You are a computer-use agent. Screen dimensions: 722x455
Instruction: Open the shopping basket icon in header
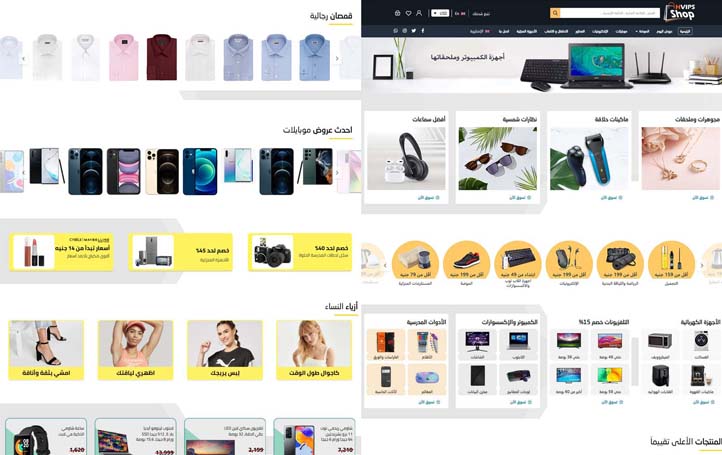click(x=397, y=13)
